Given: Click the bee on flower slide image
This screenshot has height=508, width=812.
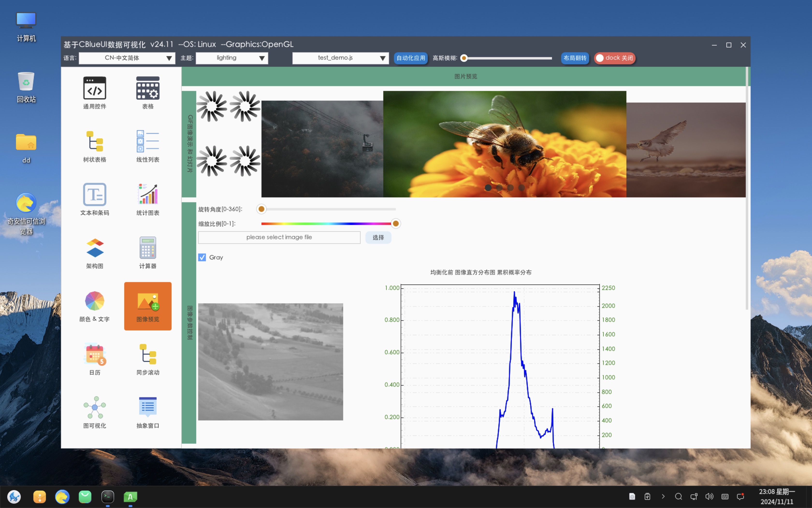Looking at the screenshot, I should (505, 144).
